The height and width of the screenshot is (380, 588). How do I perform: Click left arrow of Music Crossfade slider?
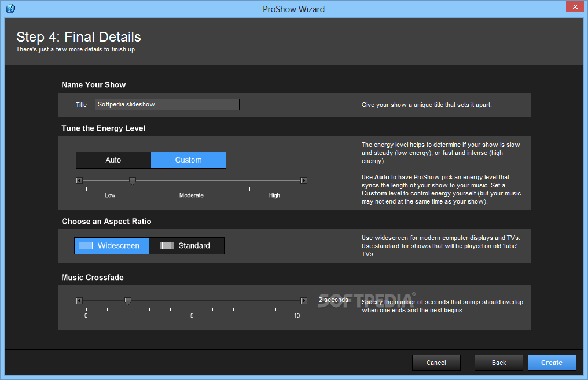pyautogui.click(x=79, y=301)
